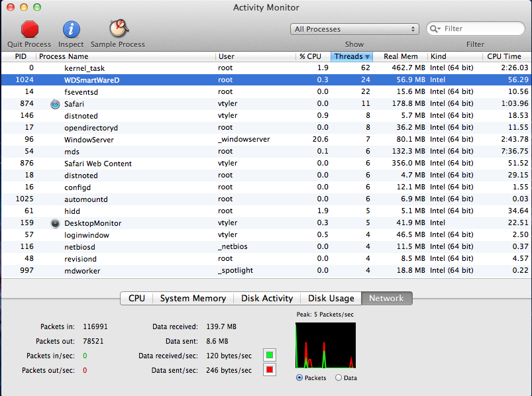Click the Packets out value 78521
The width and height of the screenshot is (532, 396).
click(93, 342)
